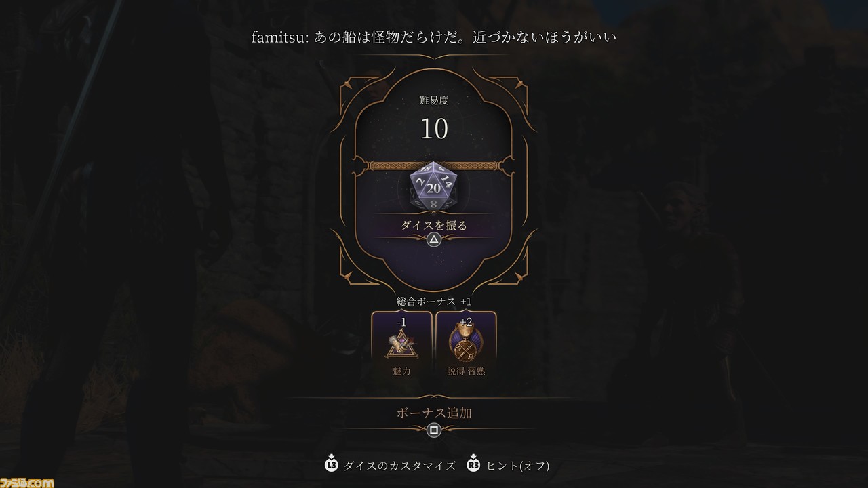Click the d20 die showing 20
868x488 pixels.
433,186
